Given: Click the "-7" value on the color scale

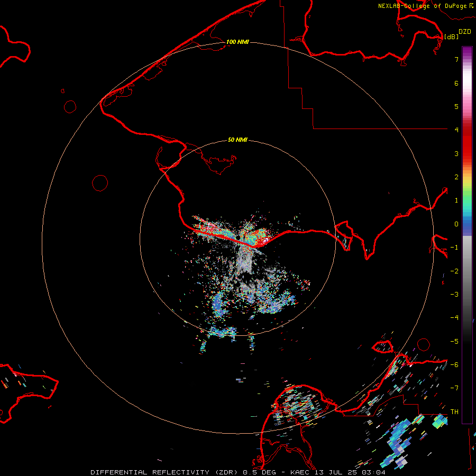Looking at the screenshot, I should click(454, 388).
